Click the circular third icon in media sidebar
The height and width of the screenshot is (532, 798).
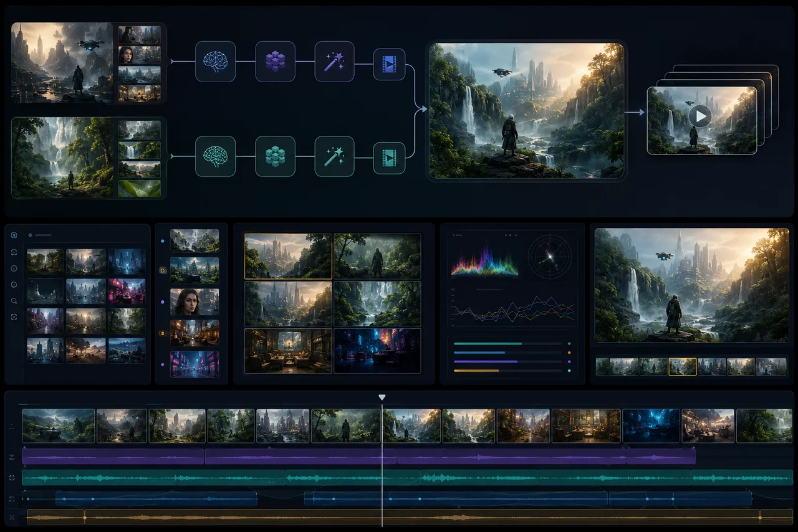14,268
